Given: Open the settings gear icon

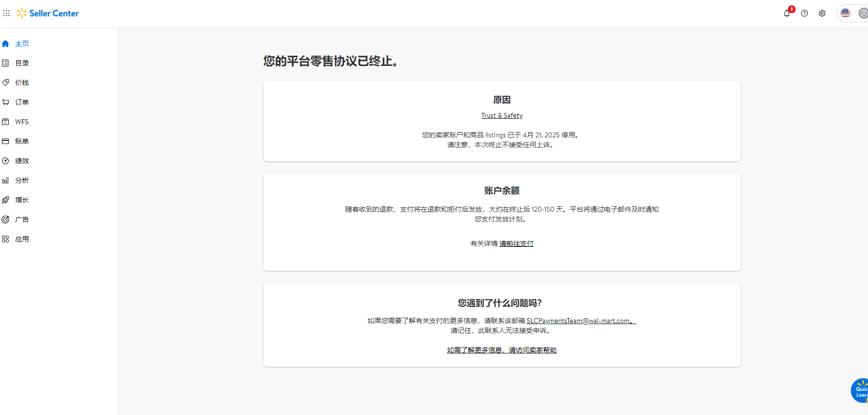Looking at the screenshot, I should 822,13.
